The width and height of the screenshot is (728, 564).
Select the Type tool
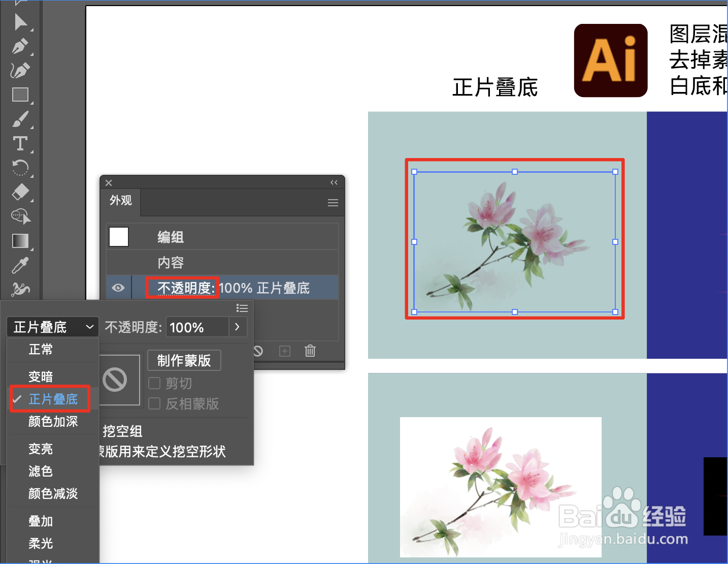[20, 144]
